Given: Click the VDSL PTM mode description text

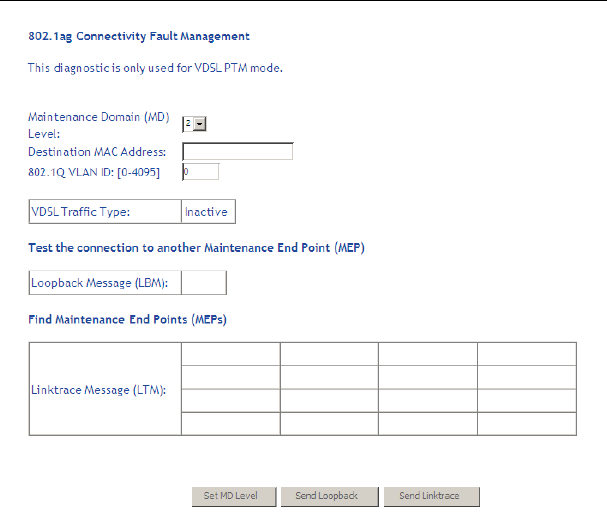Looking at the screenshot, I should pyautogui.click(x=155, y=68).
